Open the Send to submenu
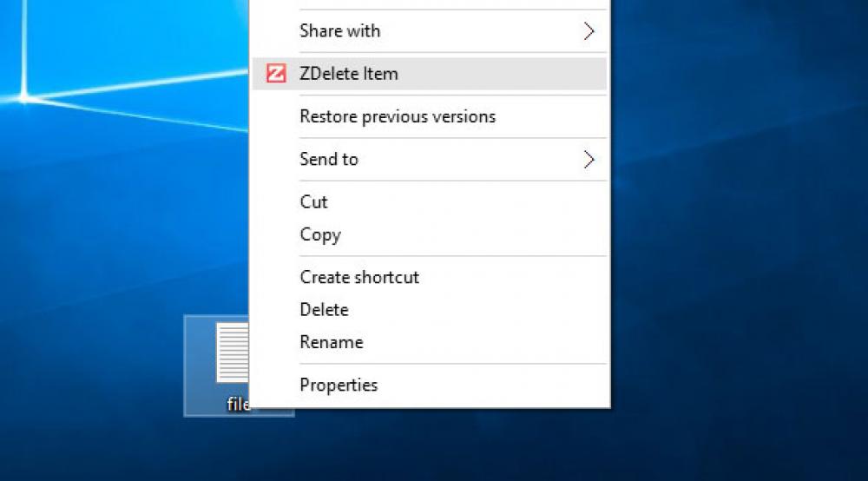868x481 pixels. [x=430, y=160]
